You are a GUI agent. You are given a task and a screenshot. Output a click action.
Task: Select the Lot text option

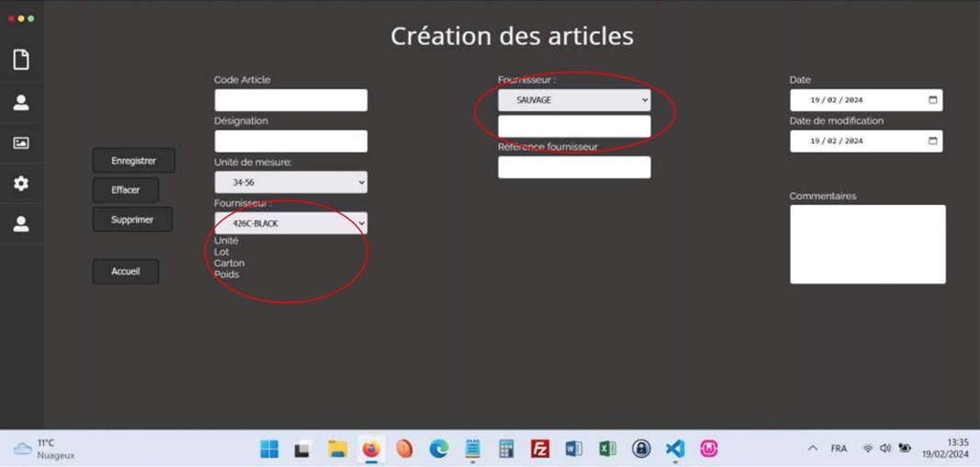tap(221, 251)
